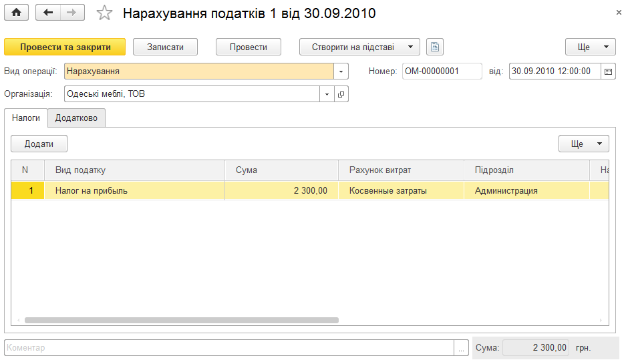This screenshot has width=626, height=364.
Task: Open the organization card icon
Action: 341,94
